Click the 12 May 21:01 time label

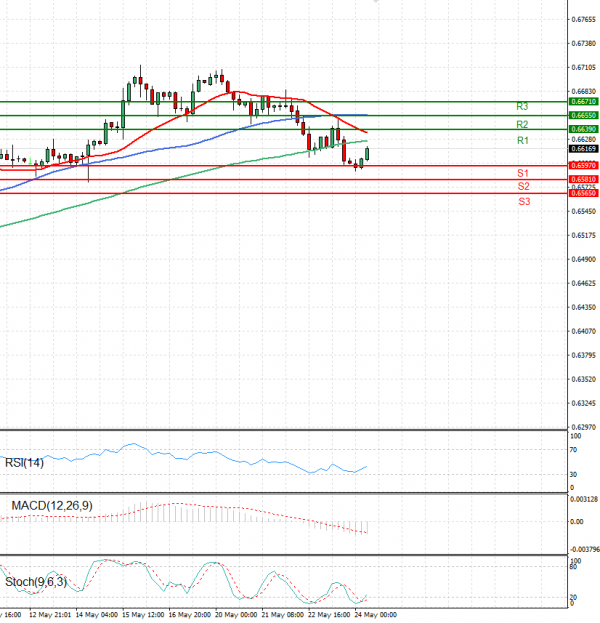tap(50, 615)
